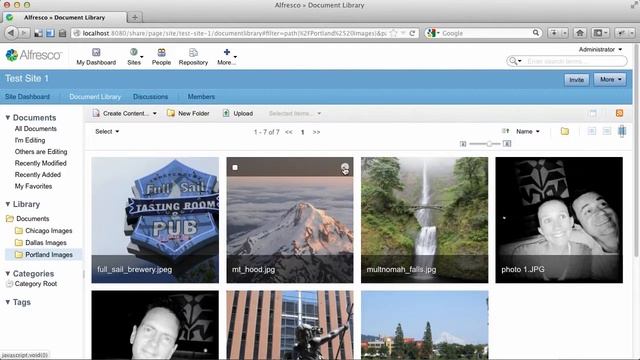Click the Alfresco logo
The height and width of the screenshot is (360, 640).
34,55
